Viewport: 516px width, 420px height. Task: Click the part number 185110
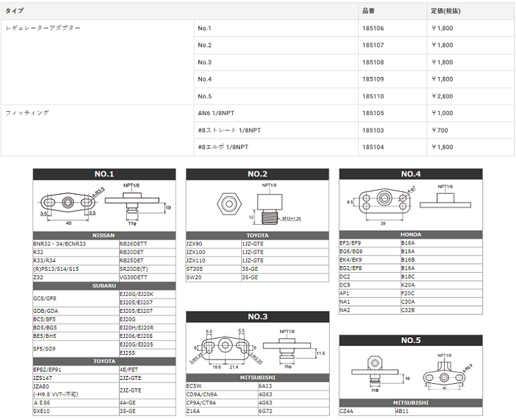pyautogui.click(x=373, y=96)
